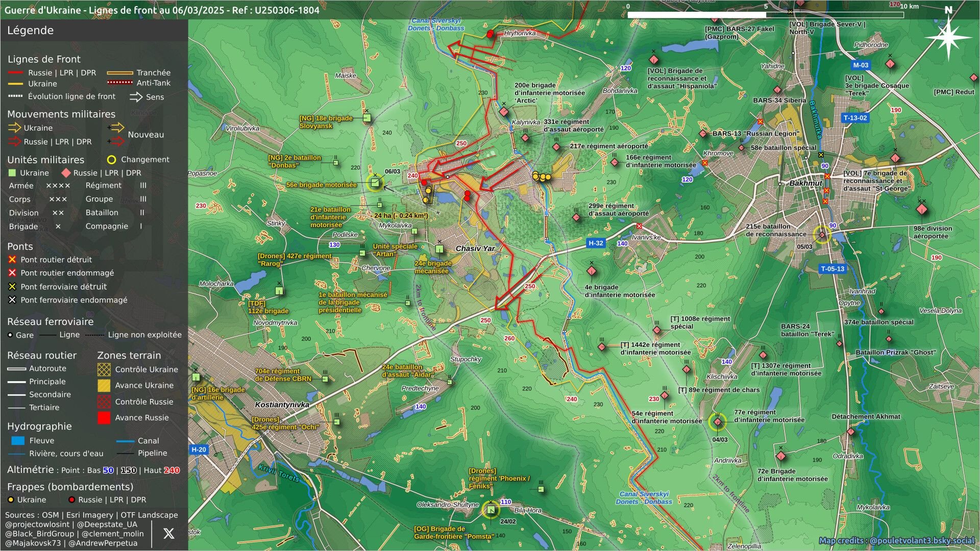Click the T-05-13 road shield
This screenshot has height=551, width=980.
point(832,268)
